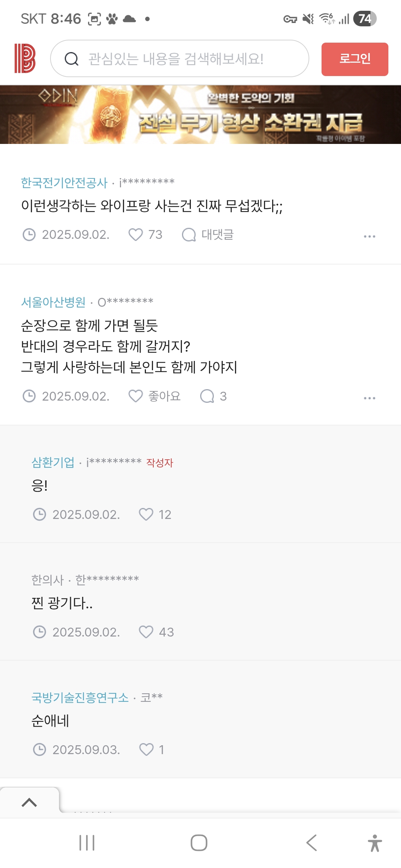Tap the reply bubble showing 3 replies

pos(207,396)
